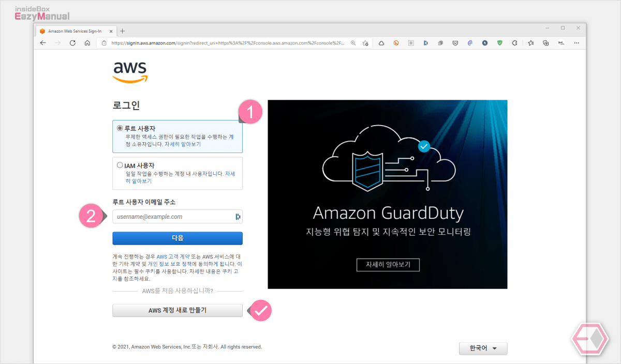This screenshot has height=364, width=621.
Task: Focus the root user email field
Action: click(x=178, y=217)
